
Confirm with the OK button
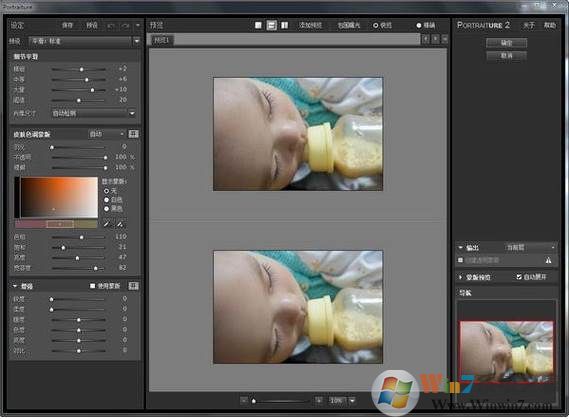tap(507, 43)
